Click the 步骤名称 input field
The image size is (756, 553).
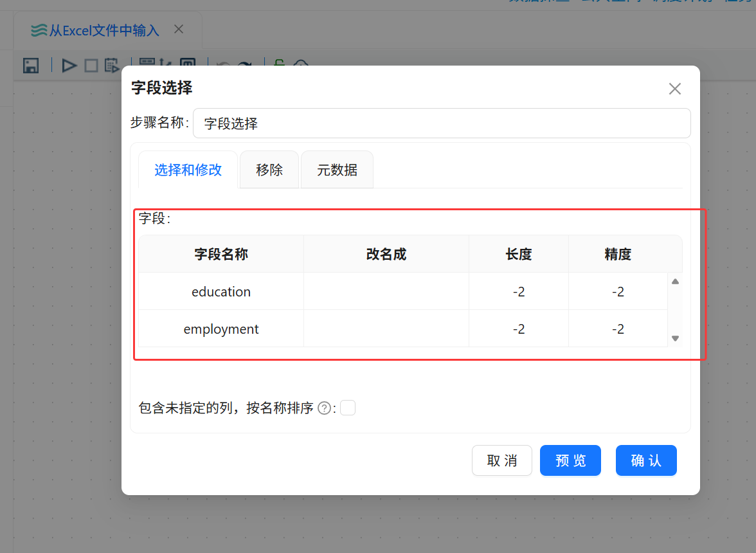pyautogui.click(x=442, y=123)
